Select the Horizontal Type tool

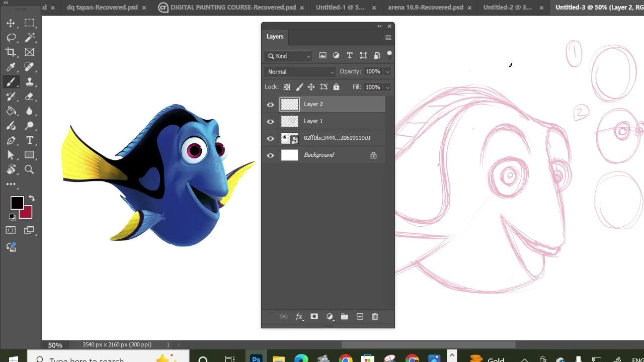(x=29, y=141)
